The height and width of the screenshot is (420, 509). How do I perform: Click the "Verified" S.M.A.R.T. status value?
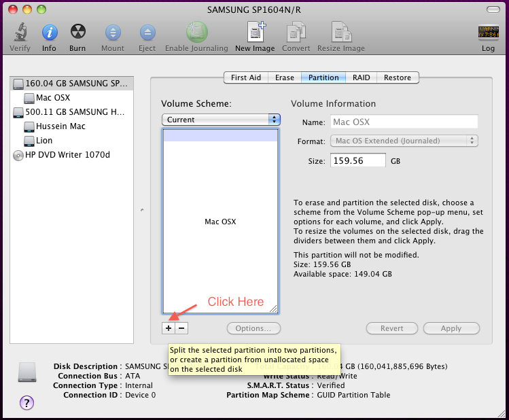pyautogui.click(x=331, y=385)
